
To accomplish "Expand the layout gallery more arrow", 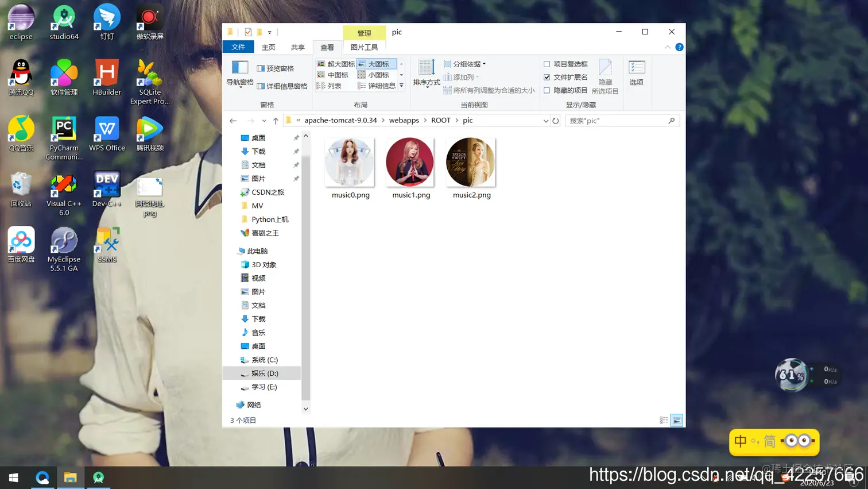I will [401, 86].
